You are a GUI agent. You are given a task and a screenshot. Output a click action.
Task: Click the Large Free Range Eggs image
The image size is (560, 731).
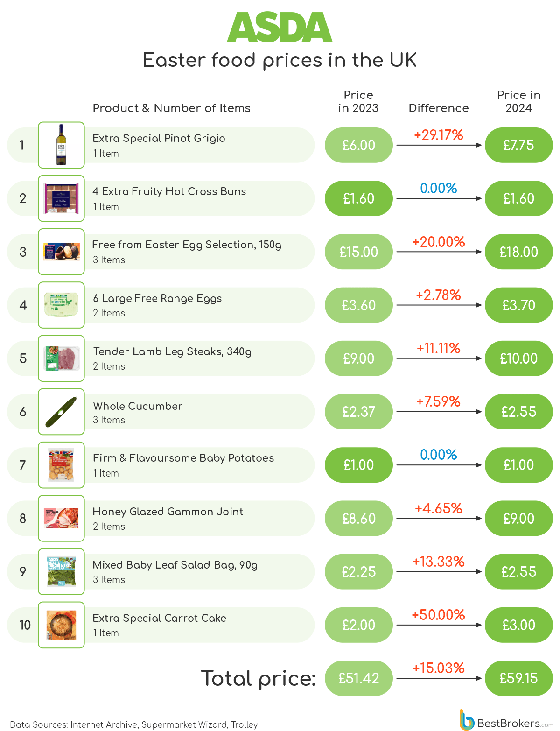click(61, 305)
